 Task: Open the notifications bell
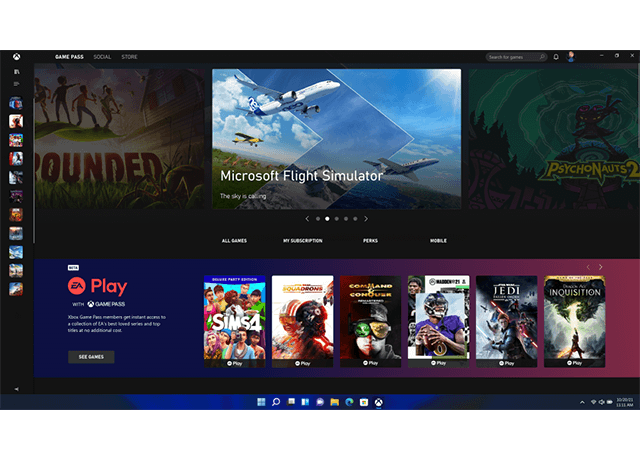(x=556, y=57)
